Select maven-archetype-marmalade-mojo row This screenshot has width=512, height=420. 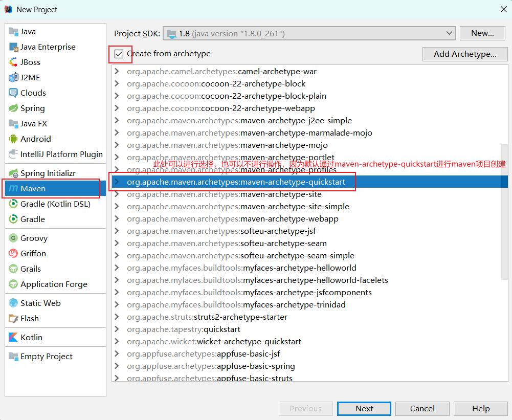(x=309, y=133)
